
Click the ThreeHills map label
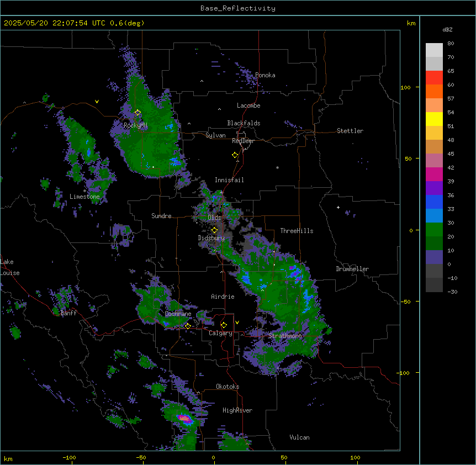coord(297,231)
